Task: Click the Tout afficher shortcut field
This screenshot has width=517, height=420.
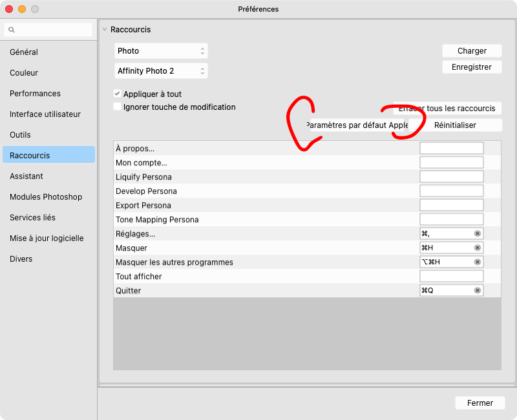Action: [451, 276]
